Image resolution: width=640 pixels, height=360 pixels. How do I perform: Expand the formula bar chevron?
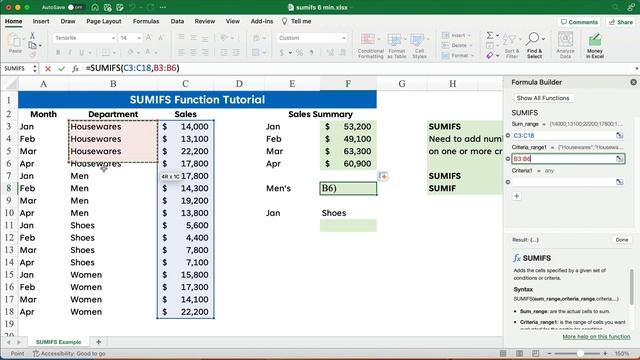636,68
